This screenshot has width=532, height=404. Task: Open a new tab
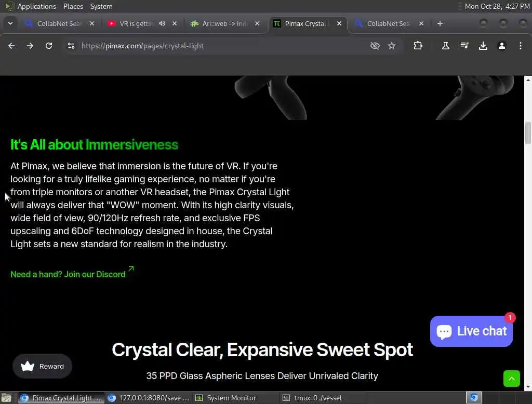[440, 23]
